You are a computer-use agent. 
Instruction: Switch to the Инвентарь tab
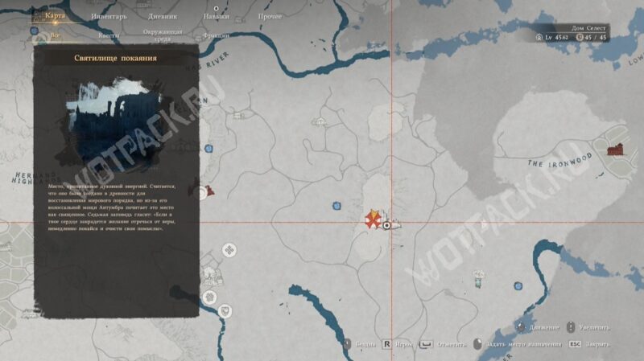tap(108, 16)
